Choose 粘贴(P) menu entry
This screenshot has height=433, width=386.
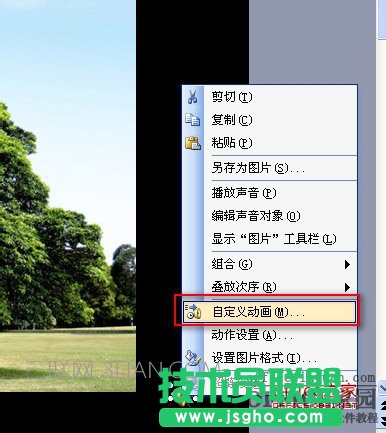(x=270, y=143)
